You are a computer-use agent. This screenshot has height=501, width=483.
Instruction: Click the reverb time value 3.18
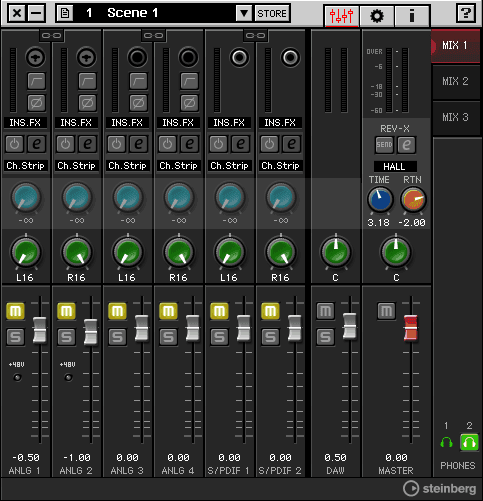(379, 223)
